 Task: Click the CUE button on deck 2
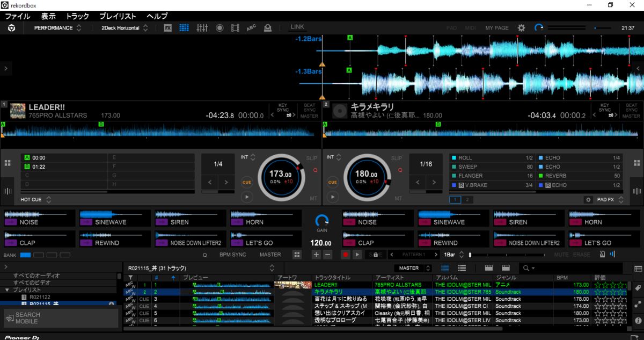pos(333,182)
